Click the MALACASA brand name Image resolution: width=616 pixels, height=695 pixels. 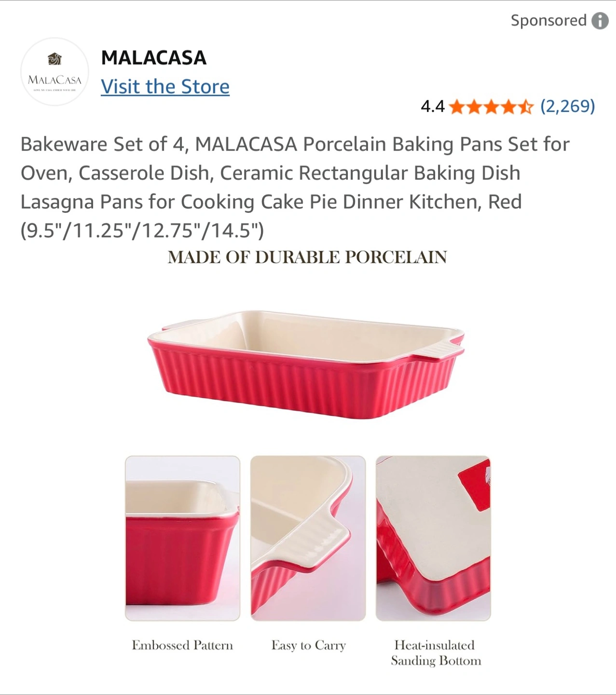[x=154, y=58]
